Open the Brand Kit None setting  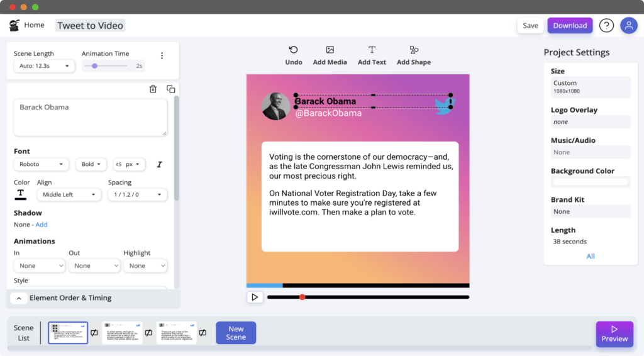[x=590, y=211]
